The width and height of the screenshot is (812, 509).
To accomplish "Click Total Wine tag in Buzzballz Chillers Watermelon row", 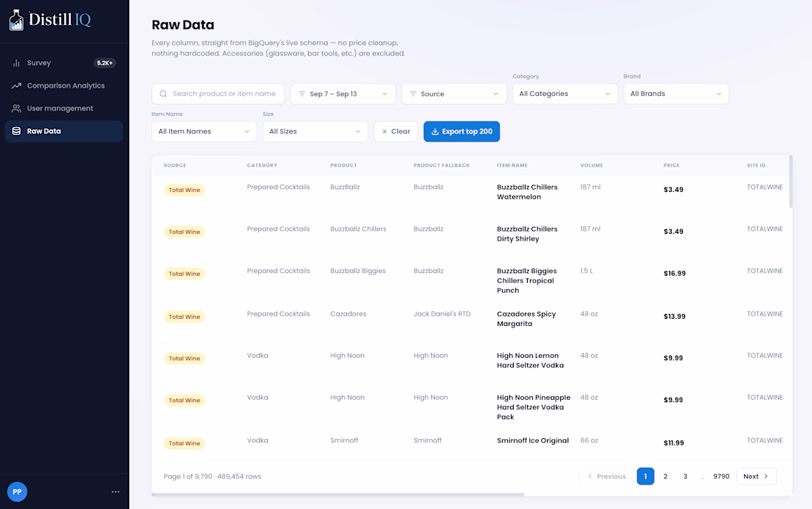I will pyautogui.click(x=185, y=190).
